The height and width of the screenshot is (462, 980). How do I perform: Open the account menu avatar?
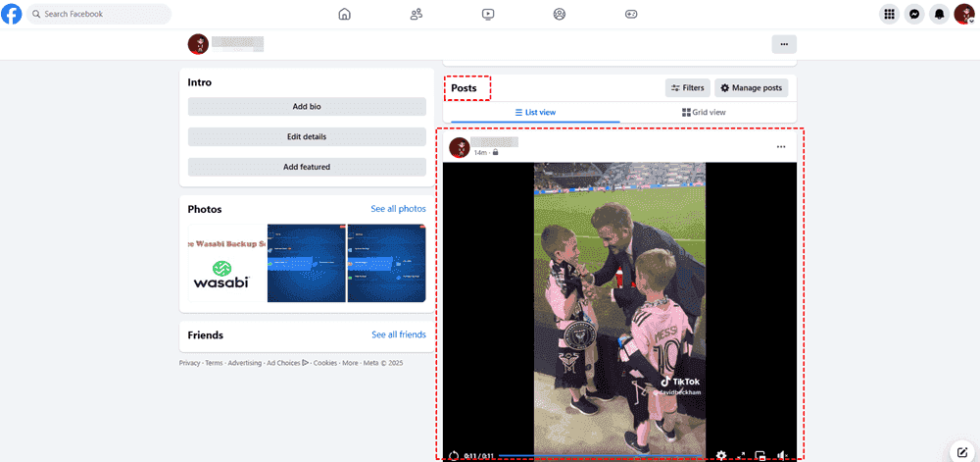point(964,14)
